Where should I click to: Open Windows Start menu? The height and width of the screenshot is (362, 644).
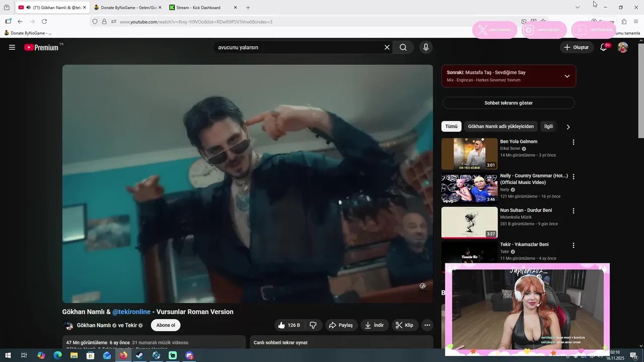(8, 355)
